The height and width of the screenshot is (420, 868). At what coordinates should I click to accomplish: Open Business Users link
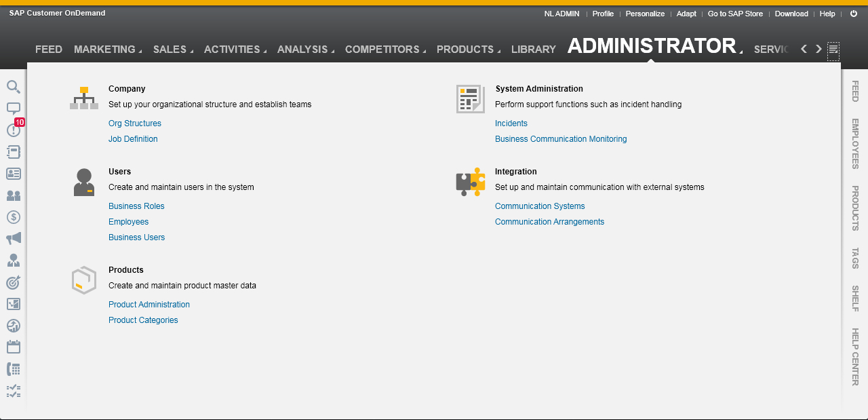pos(136,237)
